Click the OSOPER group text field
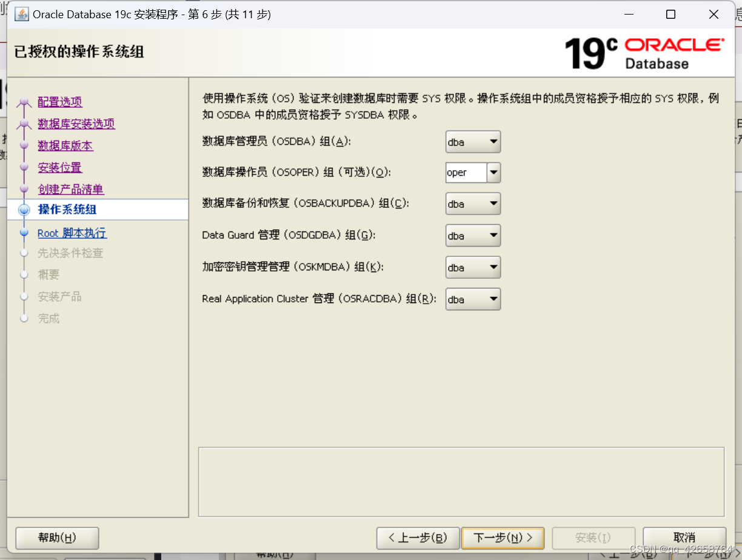Screen dimensions: 742x560 (466, 173)
